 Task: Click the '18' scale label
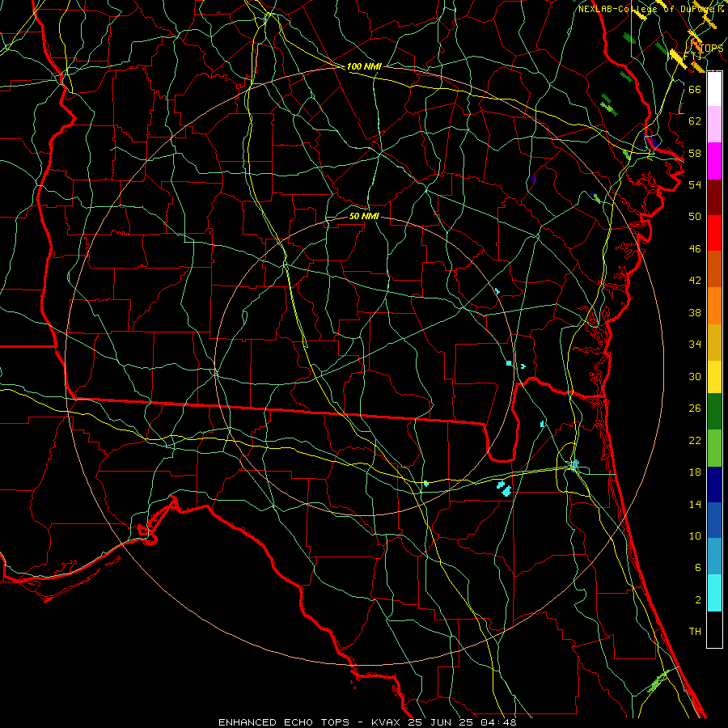[x=695, y=472]
